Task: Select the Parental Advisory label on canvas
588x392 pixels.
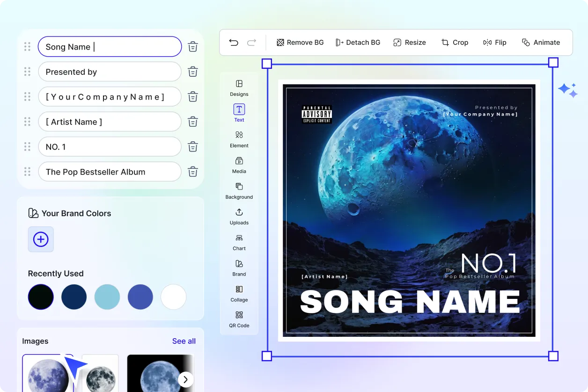Action: [317, 115]
